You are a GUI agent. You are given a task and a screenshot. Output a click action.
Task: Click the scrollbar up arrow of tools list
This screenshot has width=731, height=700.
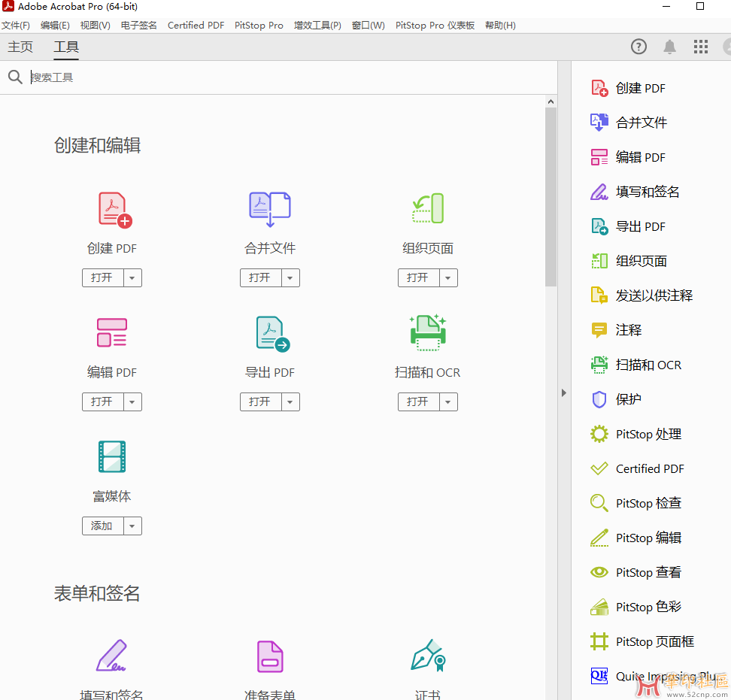click(551, 102)
